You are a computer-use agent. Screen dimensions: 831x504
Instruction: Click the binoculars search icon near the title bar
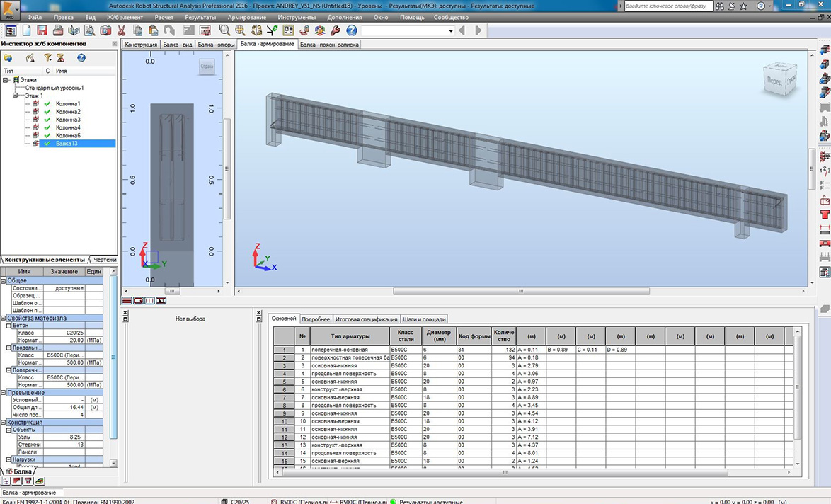click(x=719, y=6)
